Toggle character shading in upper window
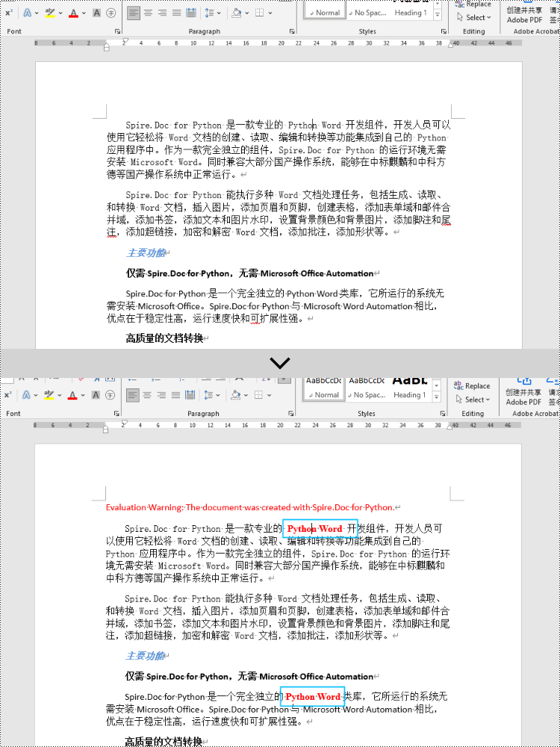Screen dimensions: 560x747 pos(96,13)
